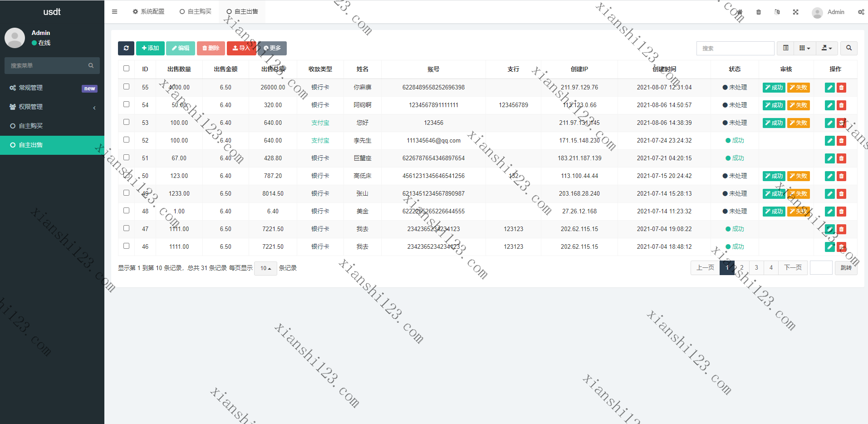Click the pencil edit icon for ID 54
This screenshot has height=424, width=868.
pos(830,105)
